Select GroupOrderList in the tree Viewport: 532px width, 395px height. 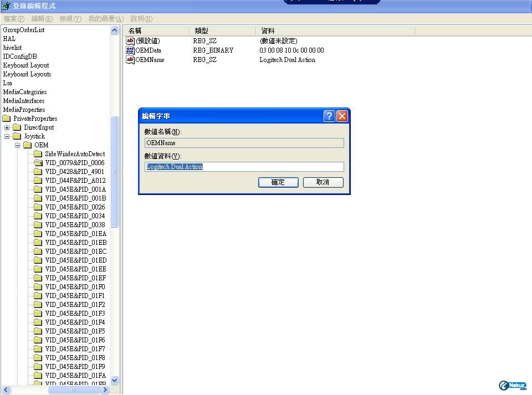coord(24,30)
